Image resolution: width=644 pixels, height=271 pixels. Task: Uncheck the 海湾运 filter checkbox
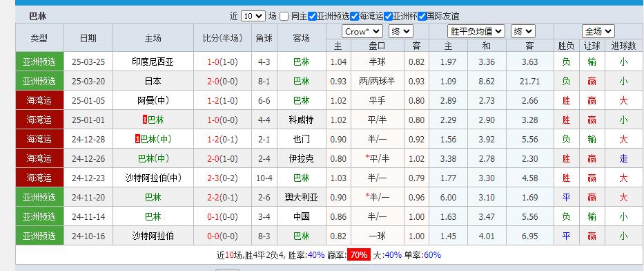pyautogui.click(x=355, y=17)
